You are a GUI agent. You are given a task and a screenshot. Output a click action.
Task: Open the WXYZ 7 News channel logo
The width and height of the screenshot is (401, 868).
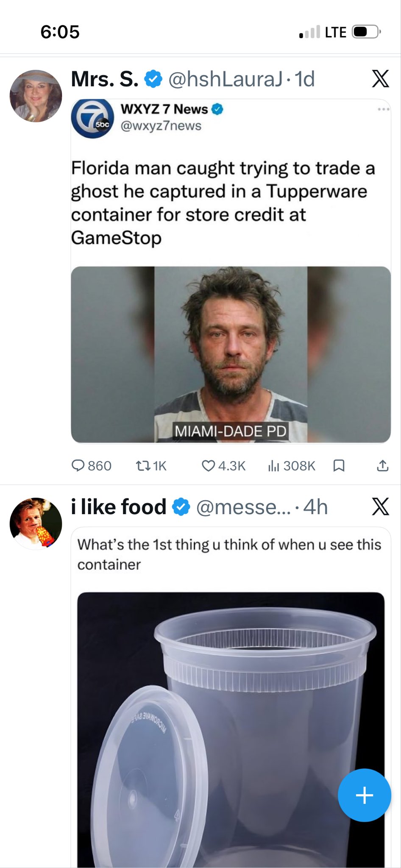click(x=92, y=119)
